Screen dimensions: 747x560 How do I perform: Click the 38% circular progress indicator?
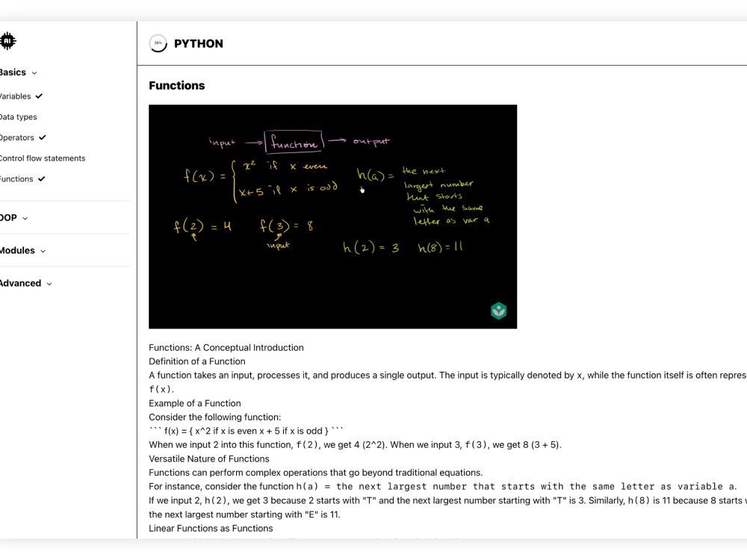tap(158, 43)
